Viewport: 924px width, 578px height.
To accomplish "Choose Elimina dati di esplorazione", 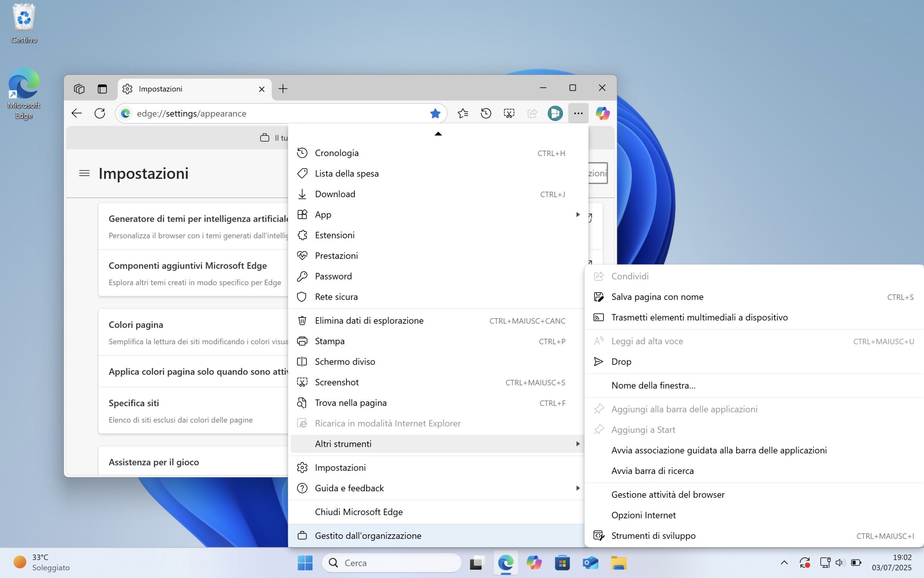I will [x=436, y=321].
